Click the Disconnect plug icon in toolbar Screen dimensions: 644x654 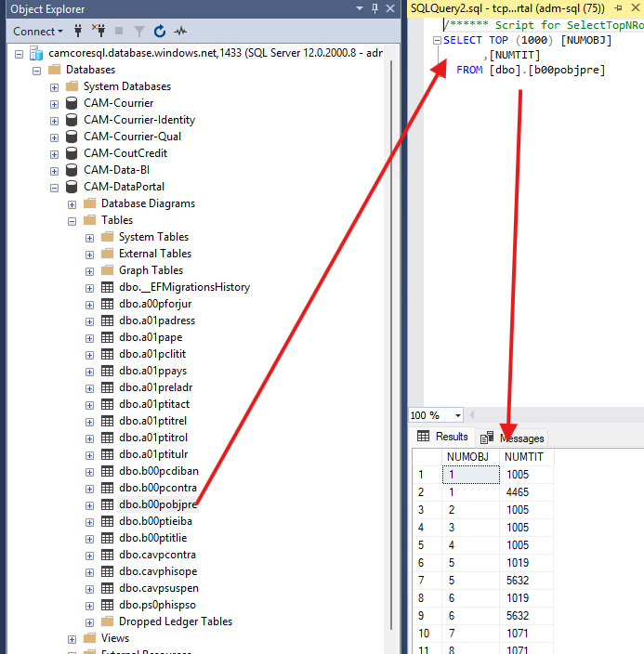click(97, 32)
